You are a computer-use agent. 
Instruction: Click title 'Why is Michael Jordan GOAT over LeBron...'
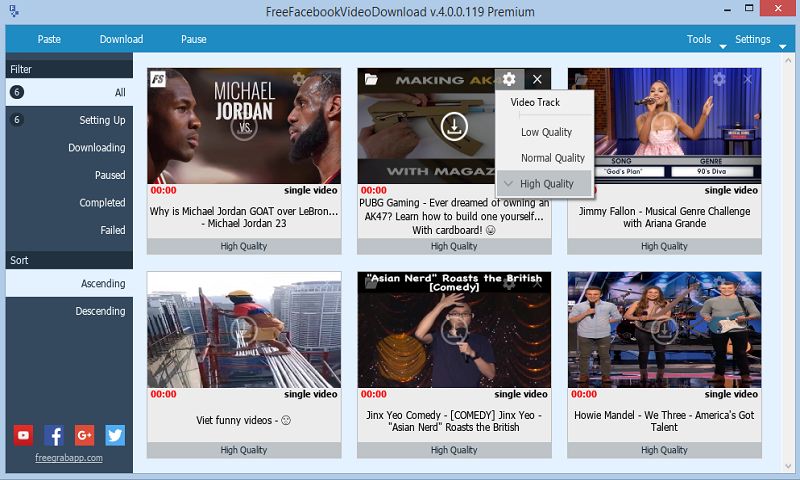click(244, 217)
